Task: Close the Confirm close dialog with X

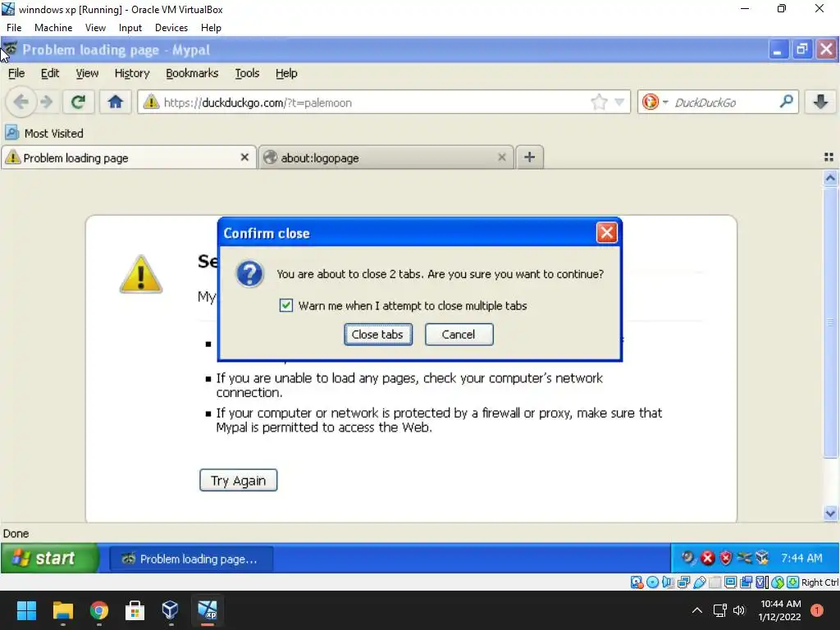Action: coord(606,232)
